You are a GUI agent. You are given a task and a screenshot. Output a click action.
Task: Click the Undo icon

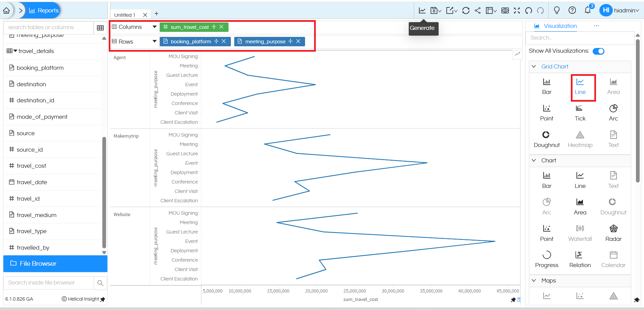click(529, 10)
